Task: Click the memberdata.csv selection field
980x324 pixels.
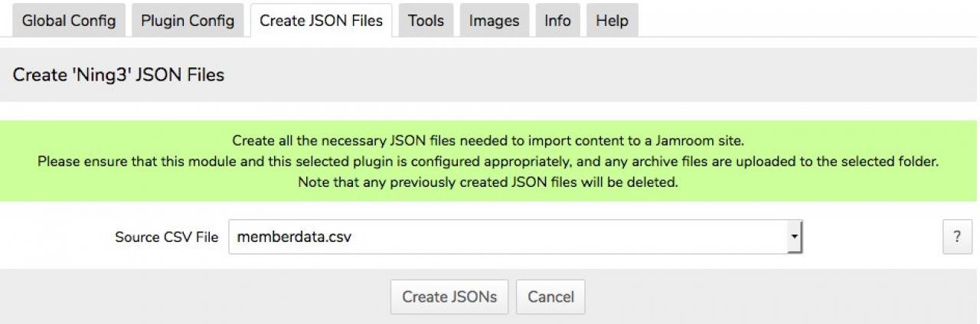Action: point(505,237)
